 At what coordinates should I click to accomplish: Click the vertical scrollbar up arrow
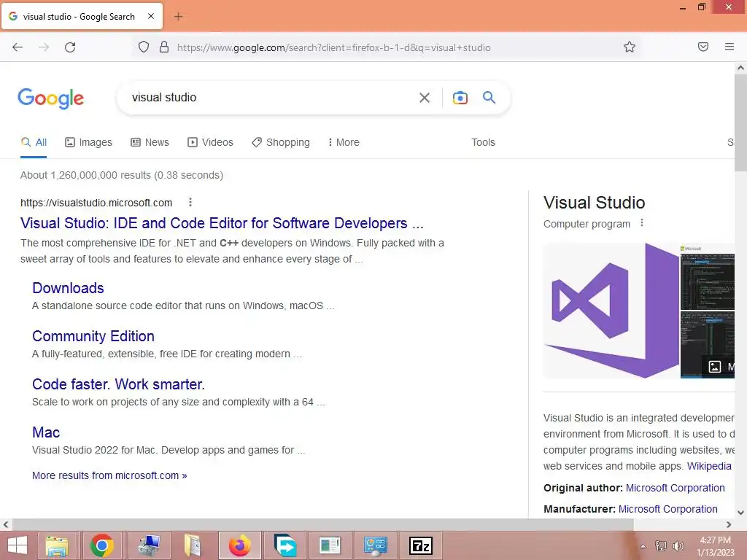(x=740, y=68)
